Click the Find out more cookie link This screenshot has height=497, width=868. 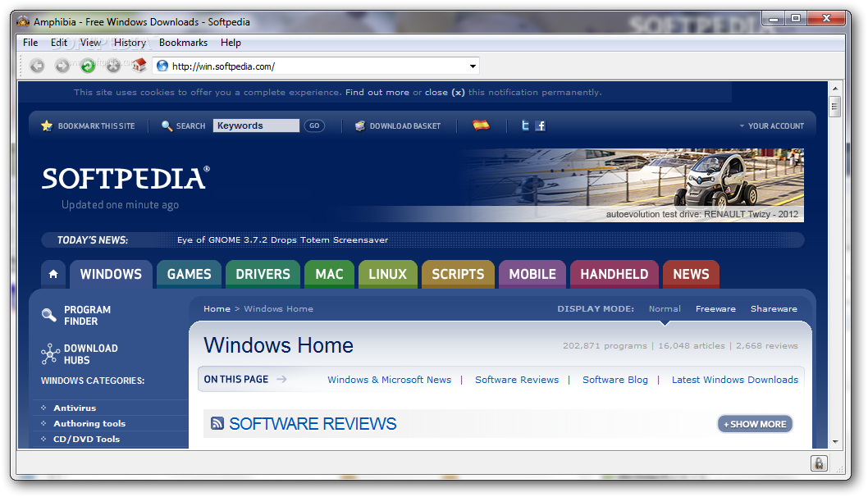(x=377, y=93)
